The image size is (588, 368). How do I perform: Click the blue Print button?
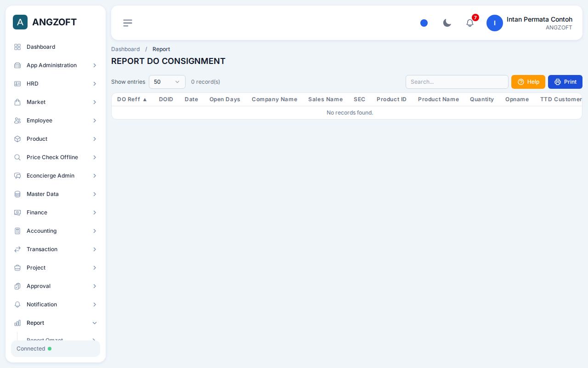pos(565,82)
